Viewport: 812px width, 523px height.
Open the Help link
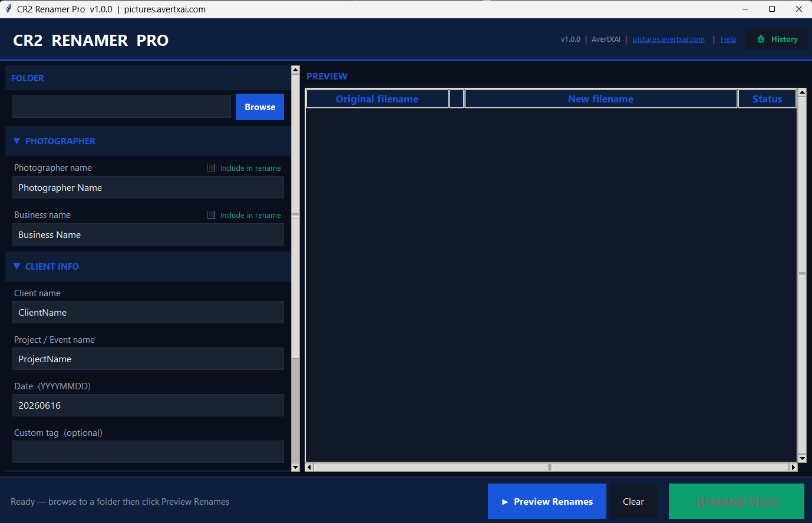[x=728, y=39]
